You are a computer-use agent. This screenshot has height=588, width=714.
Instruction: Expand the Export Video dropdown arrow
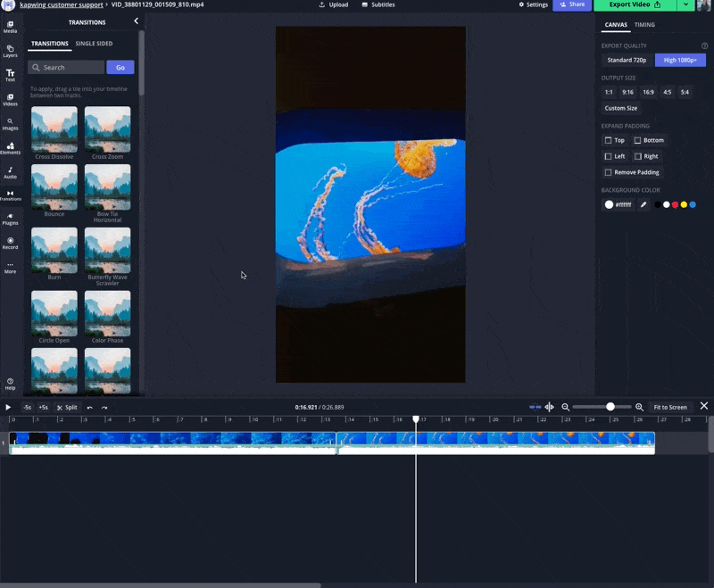(x=685, y=5)
